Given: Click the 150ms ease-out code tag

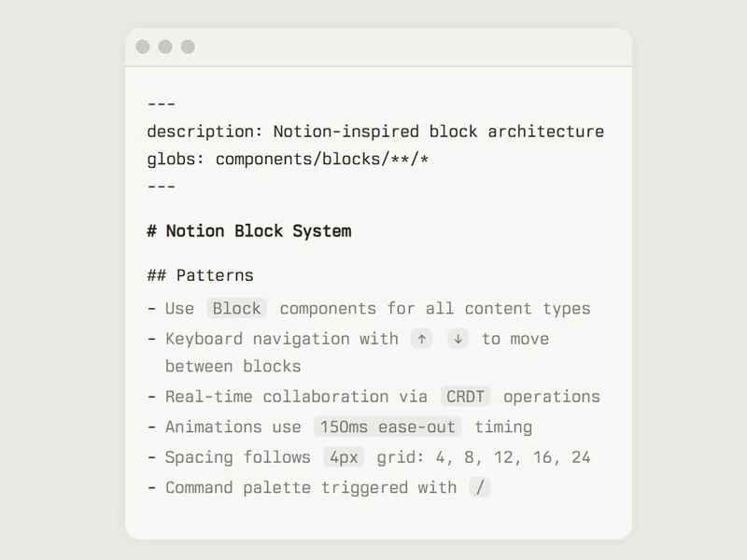Looking at the screenshot, I should tap(388, 427).
